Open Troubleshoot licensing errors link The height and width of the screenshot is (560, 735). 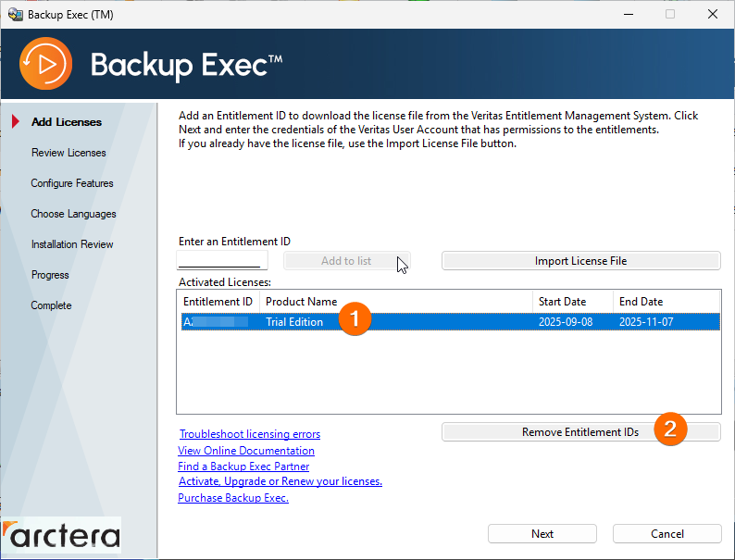coord(250,434)
